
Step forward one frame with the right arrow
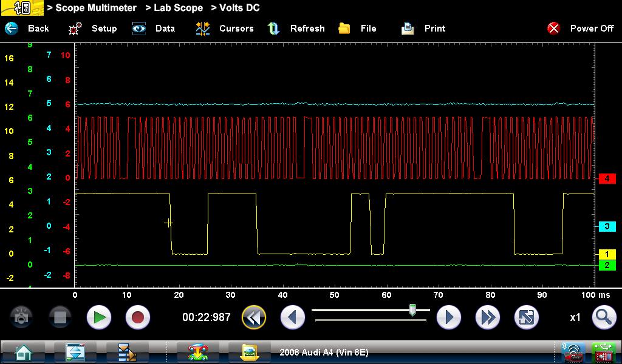click(449, 317)
